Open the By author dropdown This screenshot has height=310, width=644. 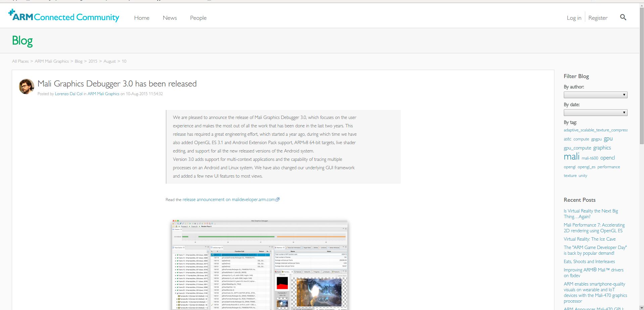pos(595,95)
